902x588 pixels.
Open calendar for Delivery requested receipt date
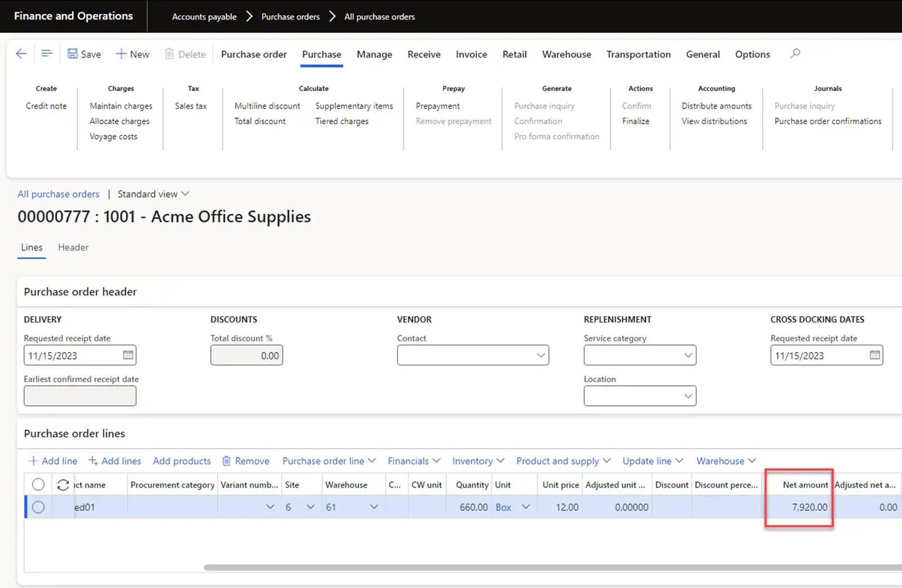tap(128, 355)
